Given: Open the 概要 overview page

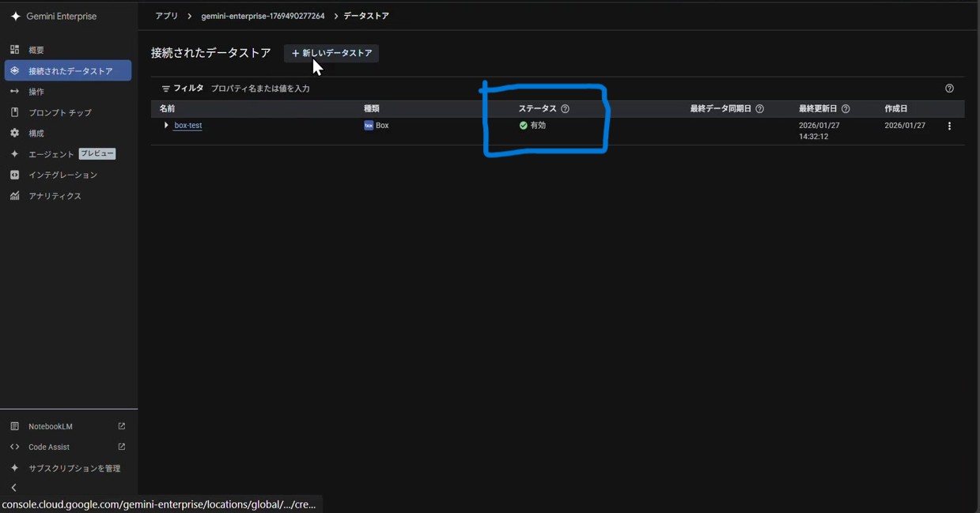Looking at the screenshot, I should (36, 50).
